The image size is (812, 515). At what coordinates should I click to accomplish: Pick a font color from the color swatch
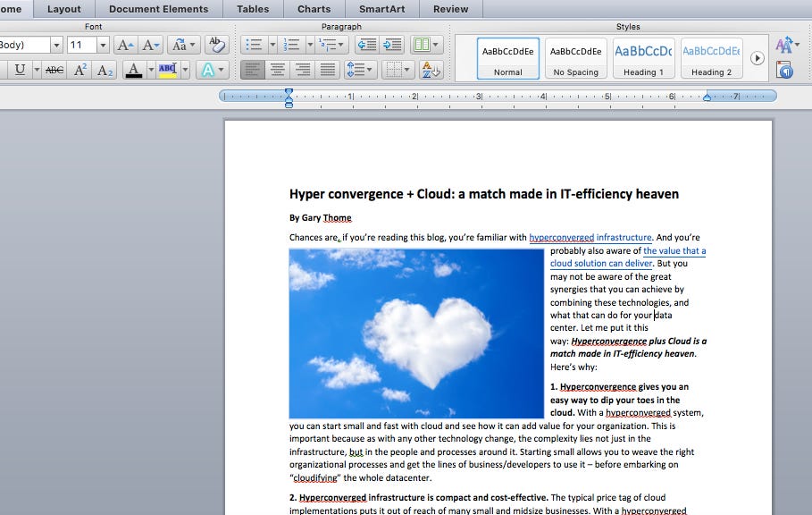pos(134,69)
